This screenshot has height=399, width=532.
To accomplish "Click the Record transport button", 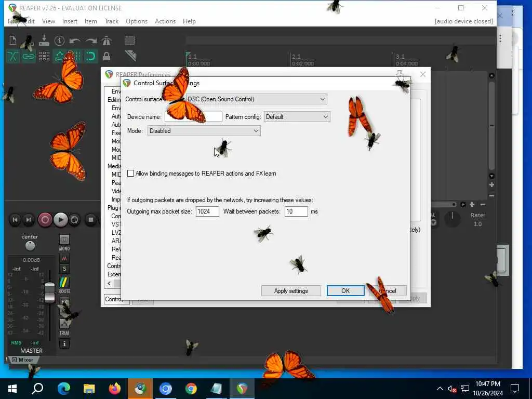I will point(45,220).
